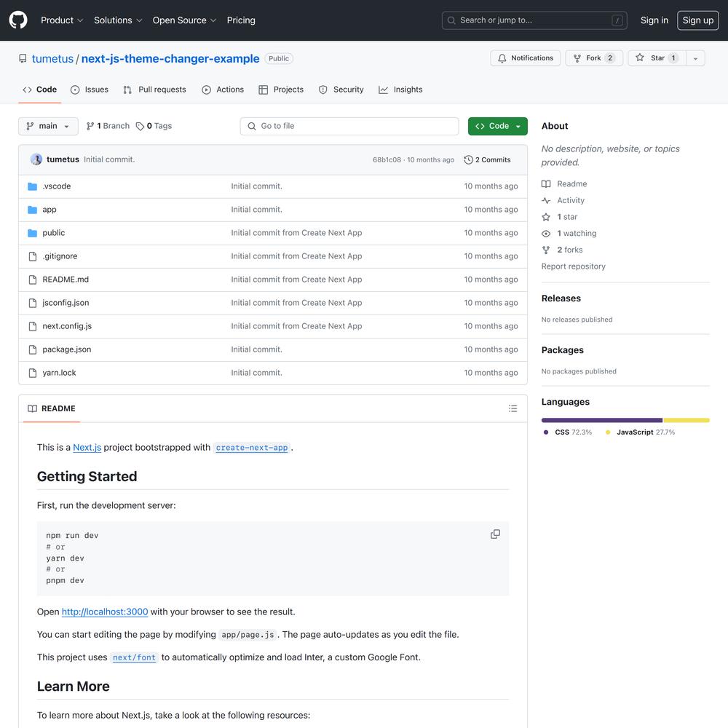Open commit 68b1c08 hash link
The width and height of the screenshot is (728, 728).
point(387,159)
